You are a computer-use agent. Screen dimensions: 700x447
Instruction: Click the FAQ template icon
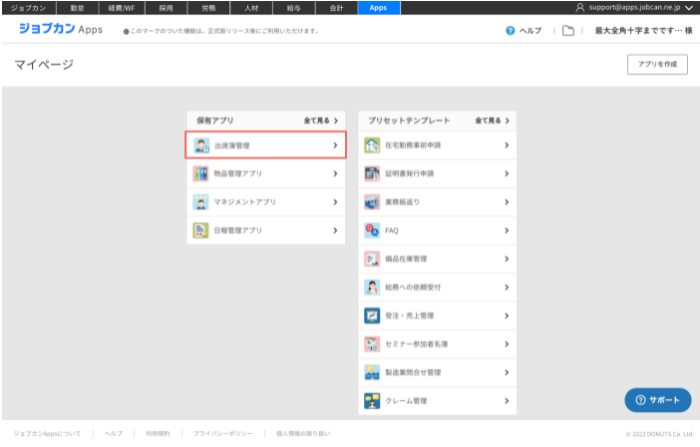click(372, 230)
